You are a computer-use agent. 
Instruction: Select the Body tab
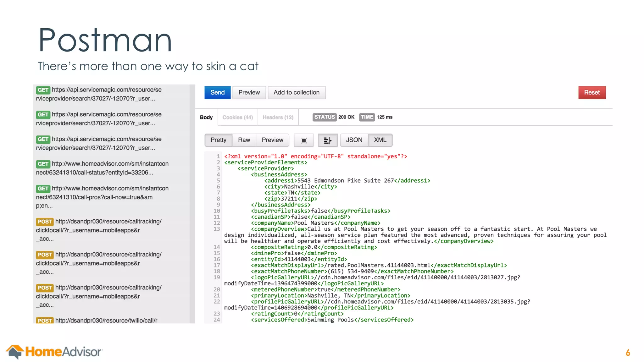tap(206, 117)
